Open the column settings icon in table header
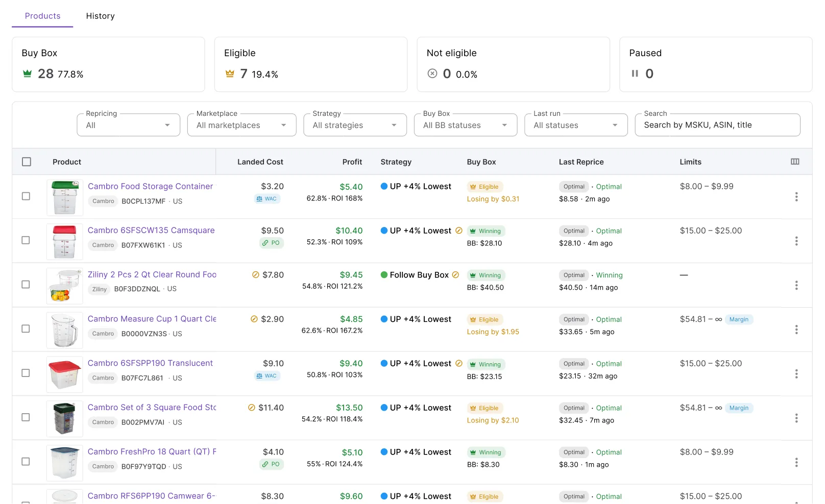 pyautogui.click(x=795, y=162)
